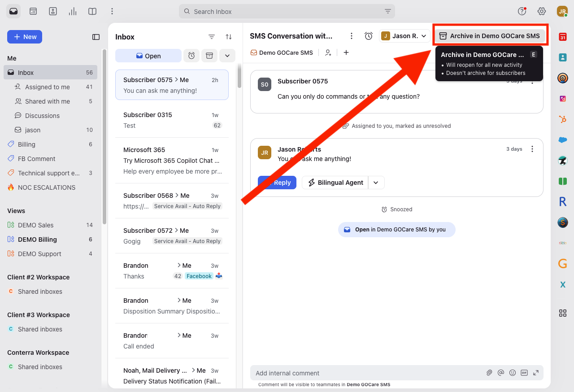Focus the Search Inbox field
This screenshot has width=574, height=392.
pyautogui.click(x=287, y=12)
